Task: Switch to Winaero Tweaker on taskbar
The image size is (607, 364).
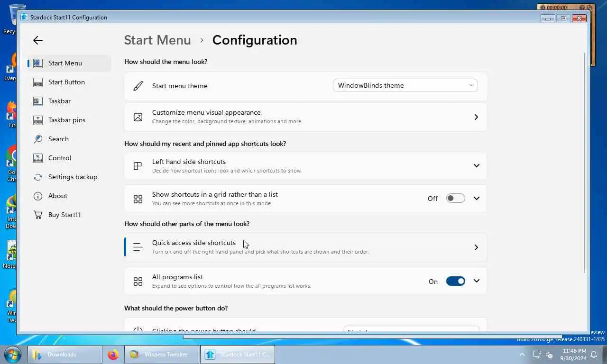Action: click(161, 355)
